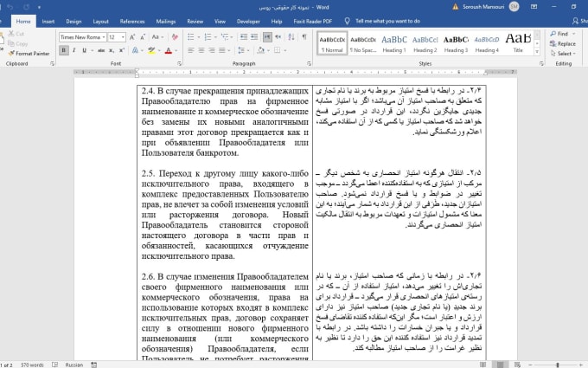Screen dimensions: 588x368
Task: Expand underline style dropdown arrow
Action: coord(91,50)
